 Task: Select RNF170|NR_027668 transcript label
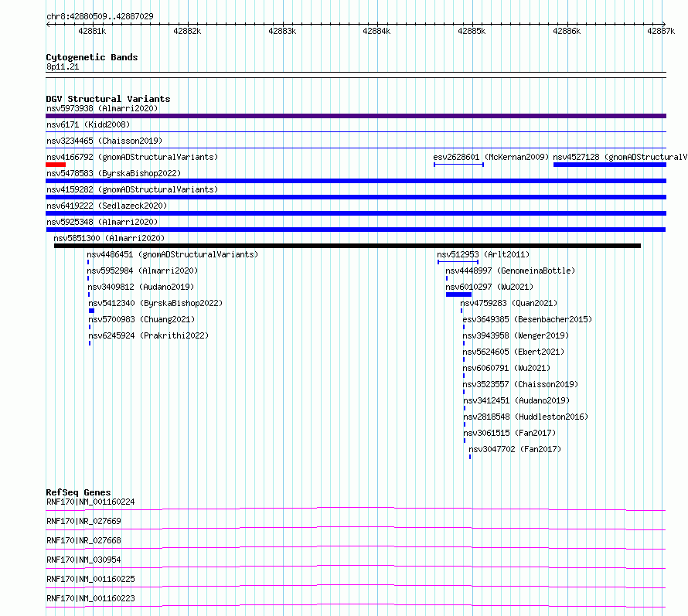click(83, 540)
